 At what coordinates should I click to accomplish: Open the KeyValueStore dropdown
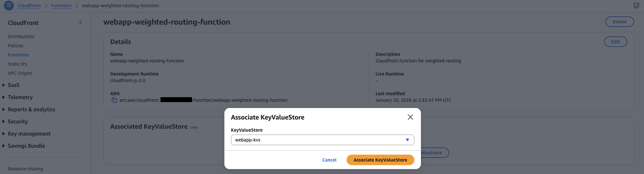pos(322,140)
